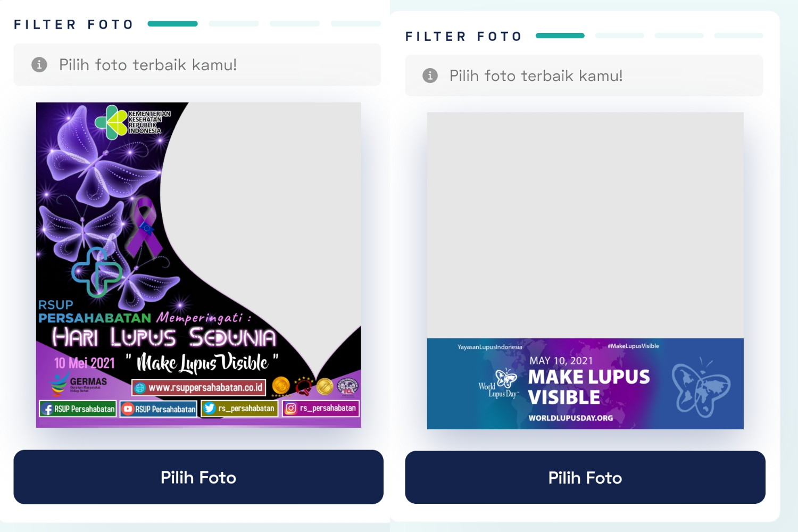This screenshot has height=532, width=798.
Task: Select the last progress step in right panel
Action: (738, 36)
